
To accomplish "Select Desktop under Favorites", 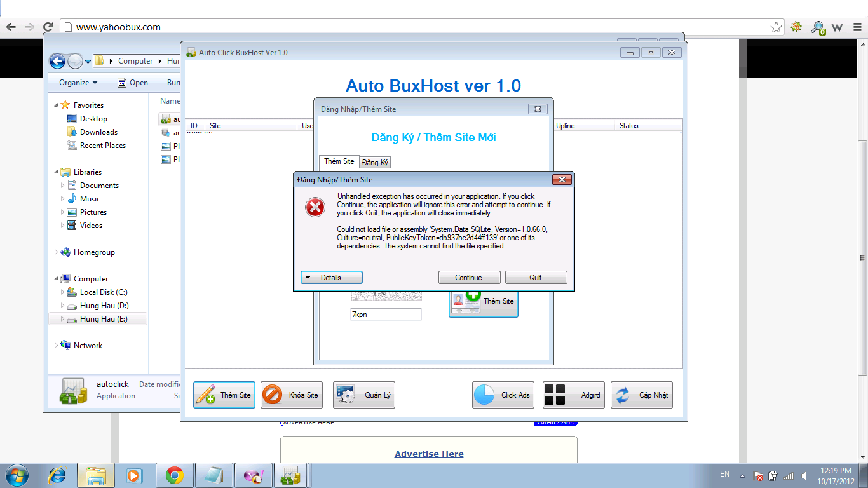I will click(x=93, y=119).
